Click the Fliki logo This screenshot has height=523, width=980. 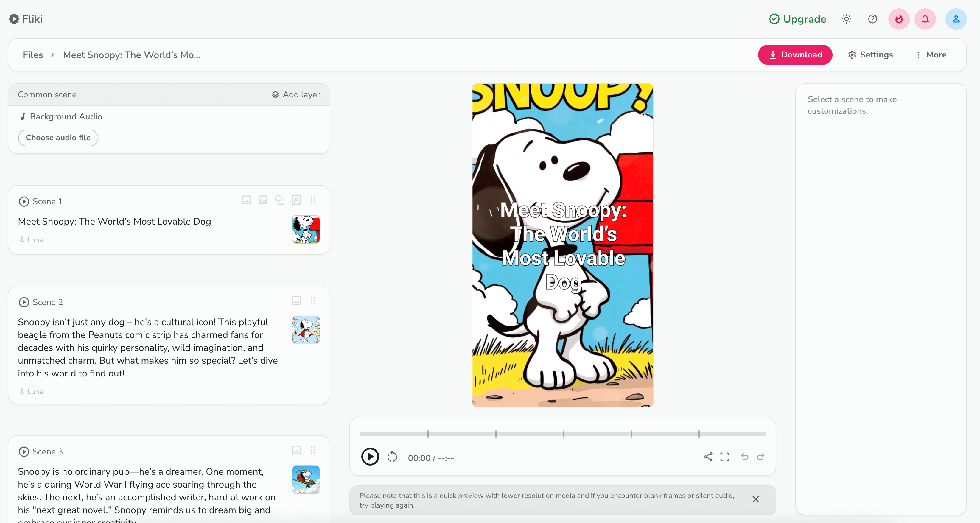coord(26,19)
